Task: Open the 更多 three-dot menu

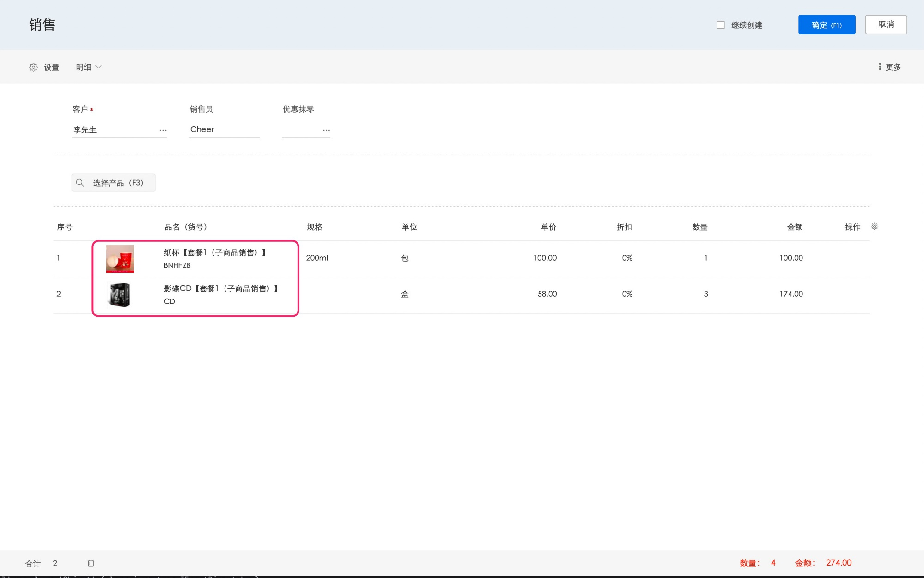Action: coord(889,67)
